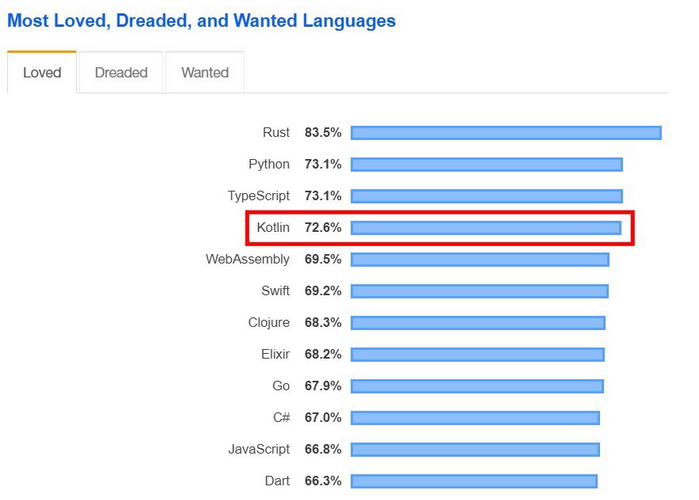This screenshot has height=500, width=699.
Task: Click the Python bar in chart
Action: click(x=487, y=165)
